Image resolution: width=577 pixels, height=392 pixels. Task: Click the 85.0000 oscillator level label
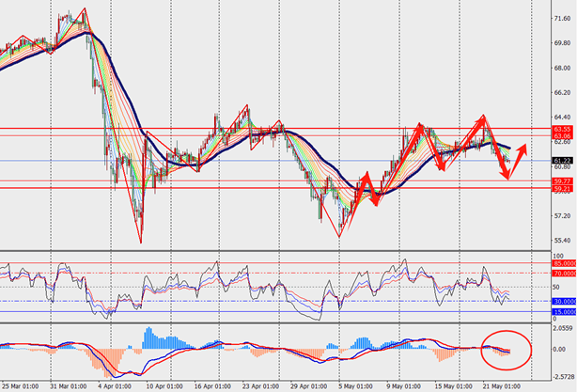pos(564,264)
